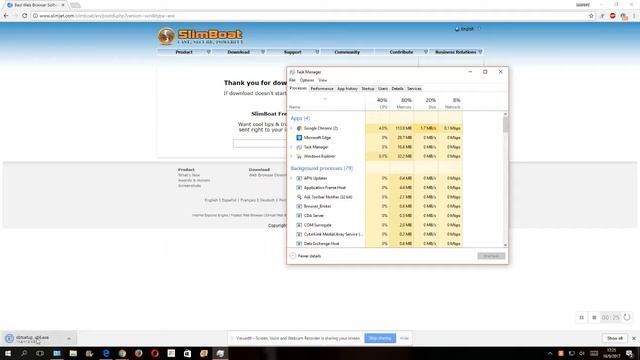Launch Opera from the taskbar
640x360 pixels.
tap(155, 353)
